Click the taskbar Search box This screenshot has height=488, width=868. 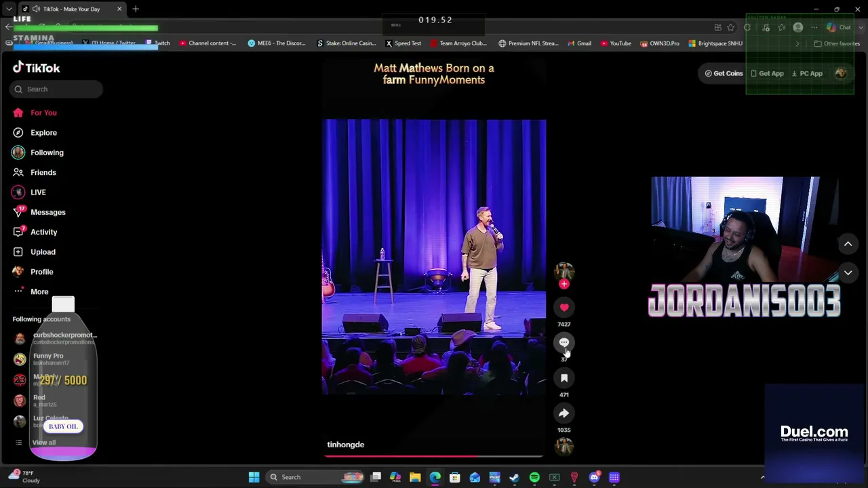tap(316, 477)
